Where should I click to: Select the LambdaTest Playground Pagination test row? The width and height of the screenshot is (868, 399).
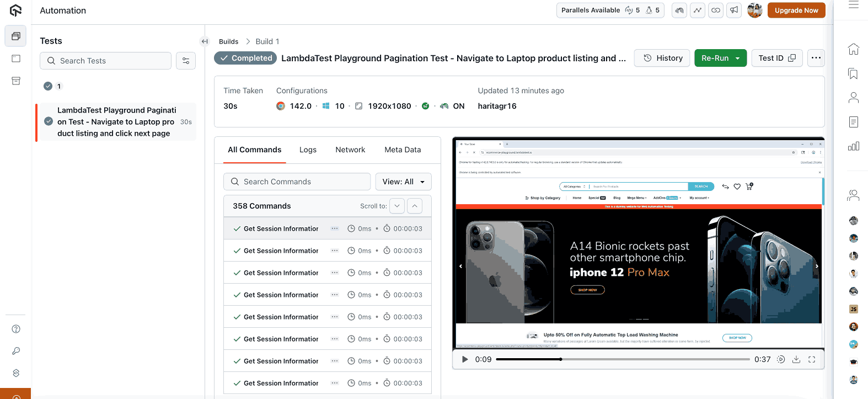click(116, 122)
